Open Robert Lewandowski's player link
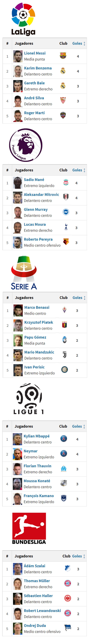90x644 pixels. tap(42, 610)
